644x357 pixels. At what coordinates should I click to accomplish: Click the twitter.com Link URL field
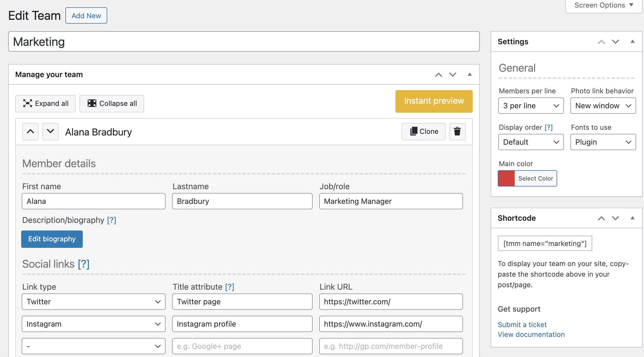click(391, 302)
